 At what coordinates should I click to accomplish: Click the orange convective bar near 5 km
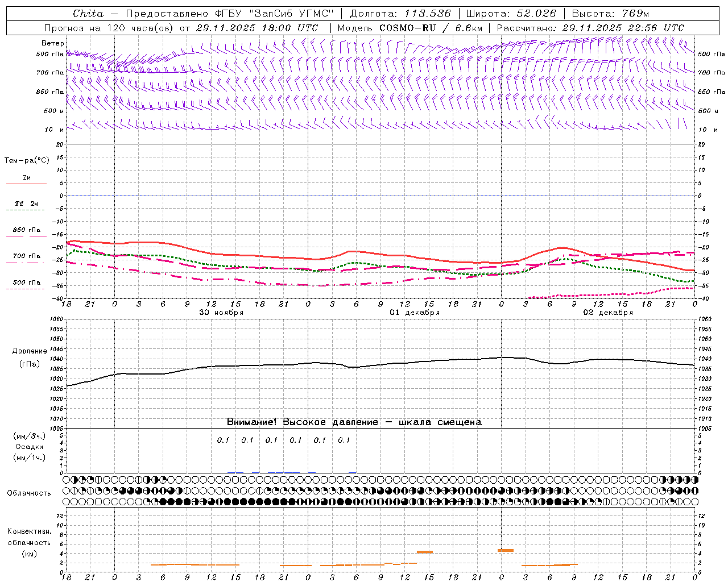(506, 550)
